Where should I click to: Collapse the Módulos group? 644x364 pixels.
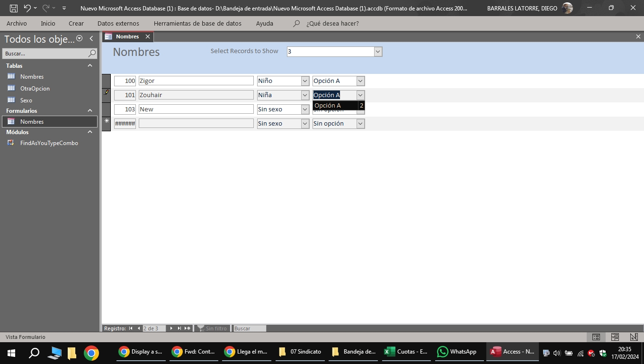(90, 132)
